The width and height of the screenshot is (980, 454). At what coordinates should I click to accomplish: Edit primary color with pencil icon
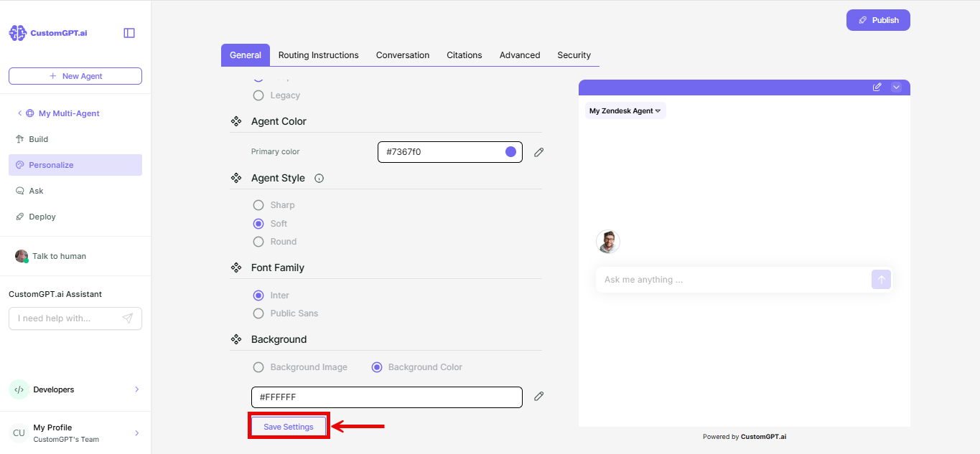pos(539,152)
